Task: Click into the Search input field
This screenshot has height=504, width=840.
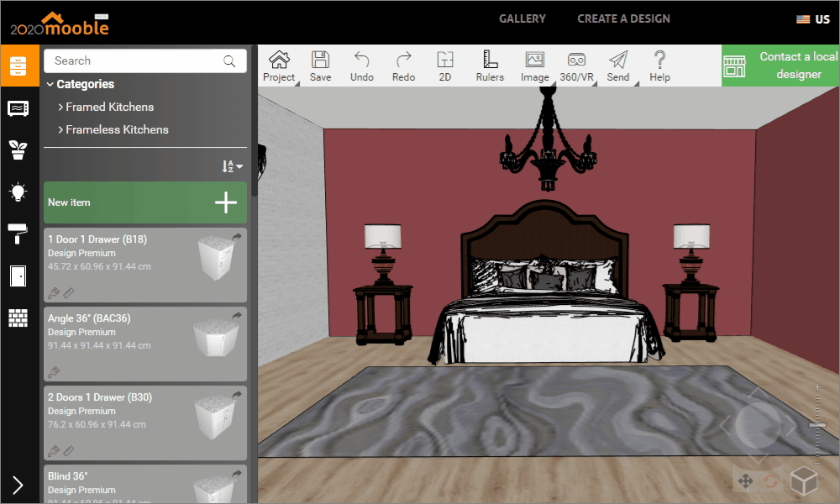Action: tap(145, 61)
